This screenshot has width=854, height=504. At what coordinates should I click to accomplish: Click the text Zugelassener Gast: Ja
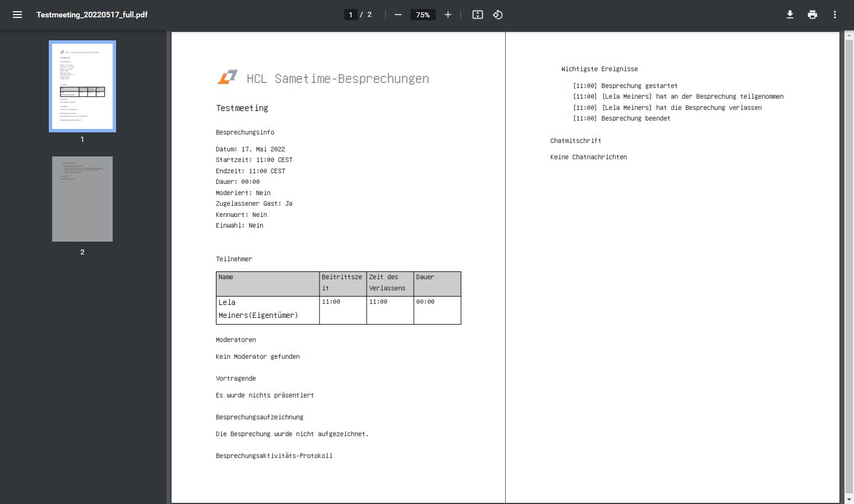[x=254, y=204]
